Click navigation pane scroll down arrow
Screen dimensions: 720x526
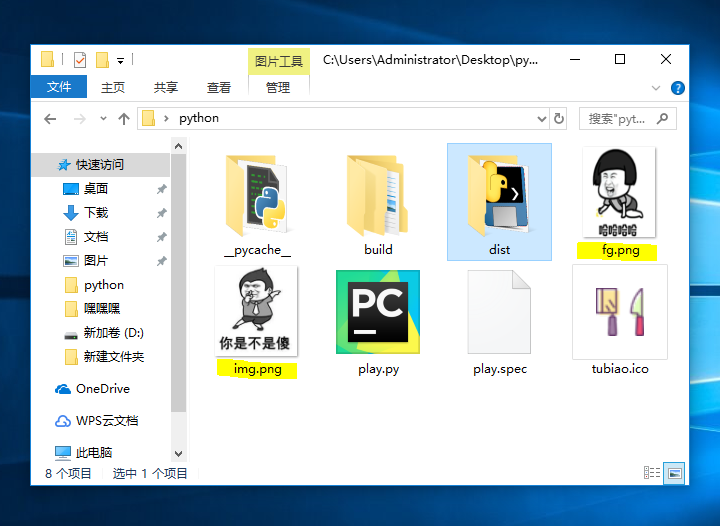[179, 453]
